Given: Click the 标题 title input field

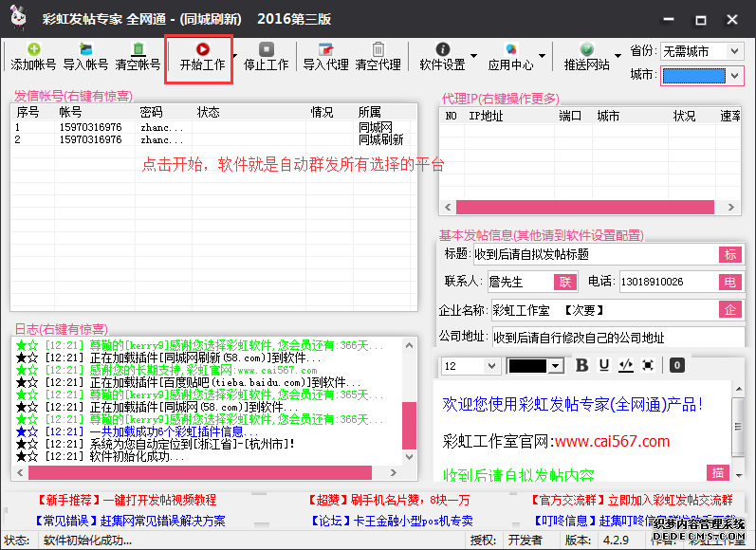Looking at the screenshot, I should tap(596, 254).
